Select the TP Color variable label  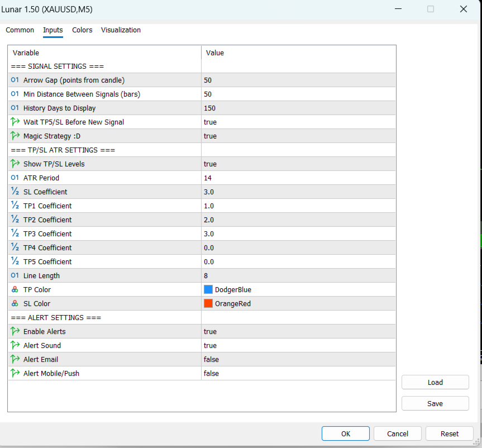37,290
